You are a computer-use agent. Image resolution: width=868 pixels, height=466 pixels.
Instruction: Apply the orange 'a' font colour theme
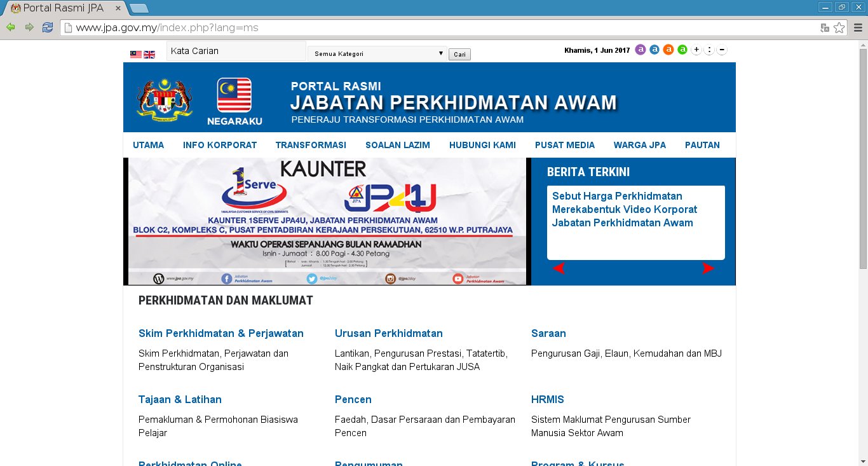tap(668, 50)
